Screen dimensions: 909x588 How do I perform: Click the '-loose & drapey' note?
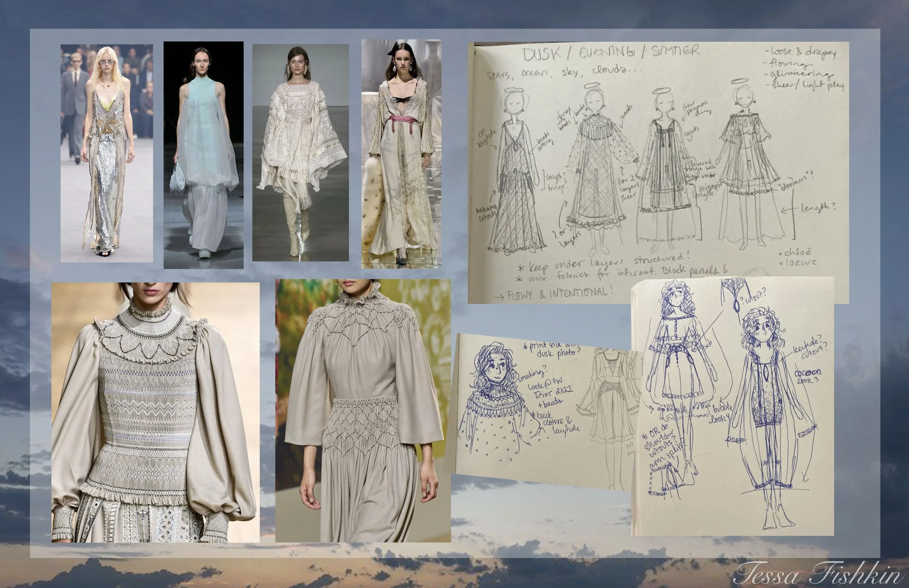point(801,52)
